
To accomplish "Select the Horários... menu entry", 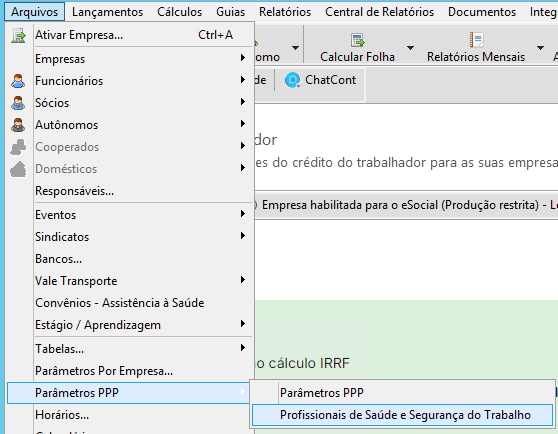I will pos(130,415).
